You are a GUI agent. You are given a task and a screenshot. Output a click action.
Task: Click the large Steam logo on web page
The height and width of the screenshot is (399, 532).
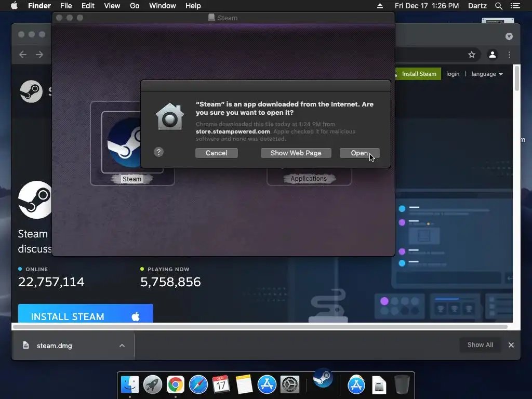click(35, 200)
